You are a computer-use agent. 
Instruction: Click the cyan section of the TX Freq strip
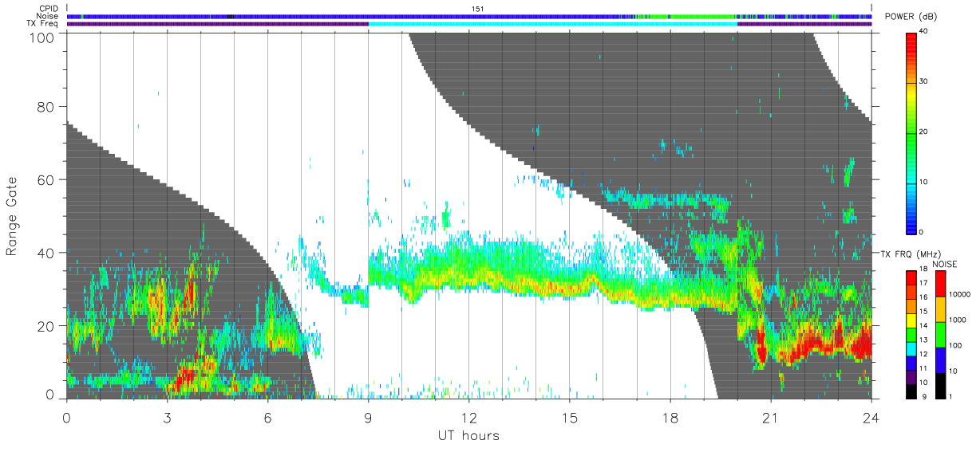552,24
